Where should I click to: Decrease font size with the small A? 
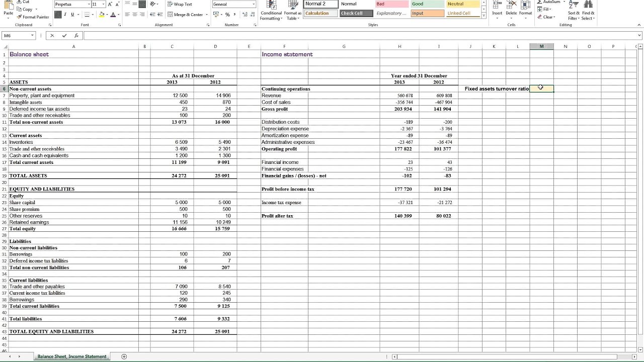pyautogui.click(x=117, y=4)
